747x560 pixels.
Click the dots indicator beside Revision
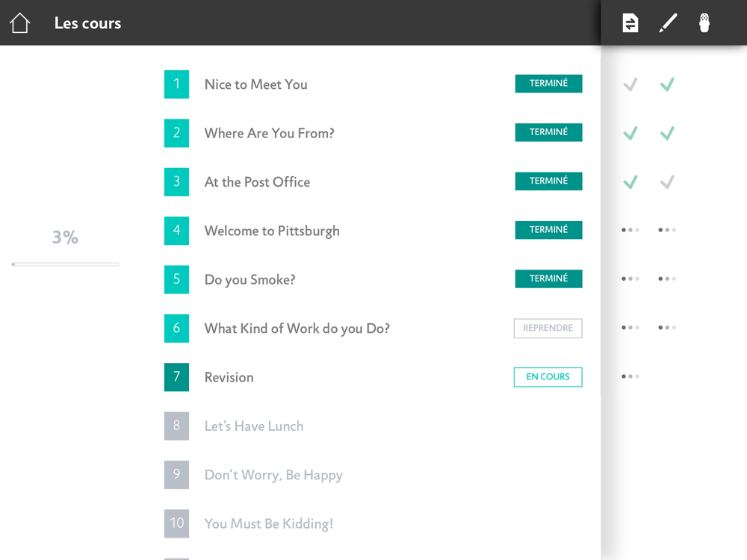point(630,376)
